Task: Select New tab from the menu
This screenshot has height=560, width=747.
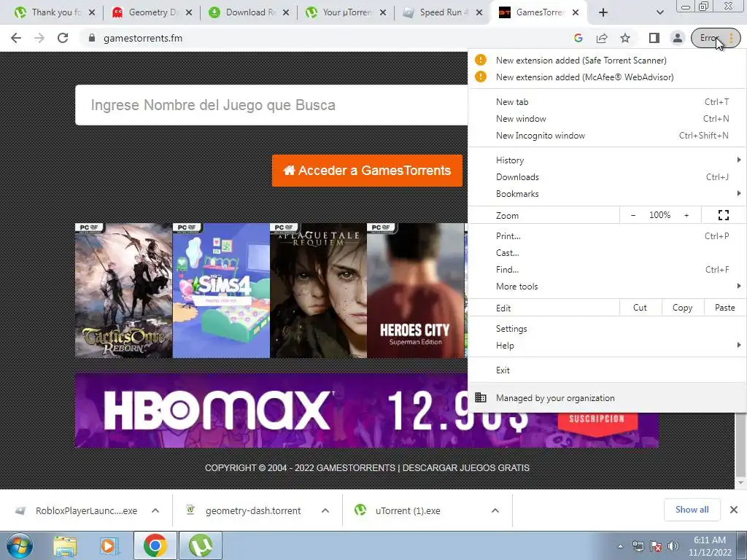Action: click(607, 102)
